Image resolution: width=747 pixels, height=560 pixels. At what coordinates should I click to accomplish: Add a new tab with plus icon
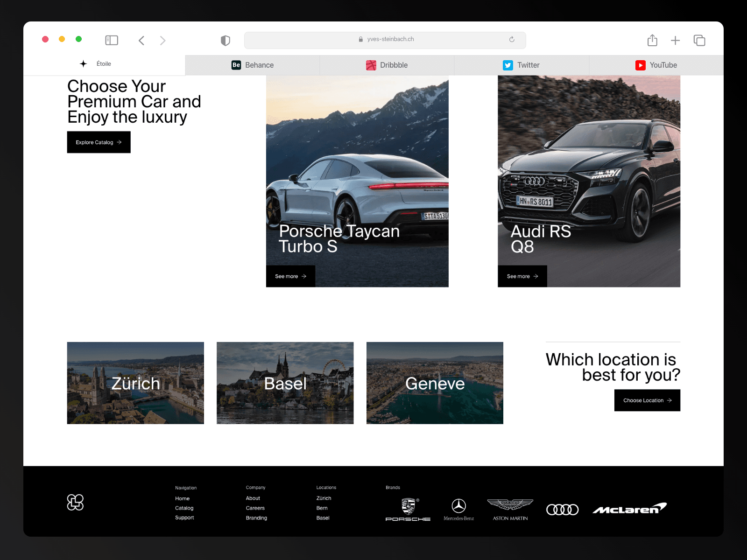pos(675,41)
